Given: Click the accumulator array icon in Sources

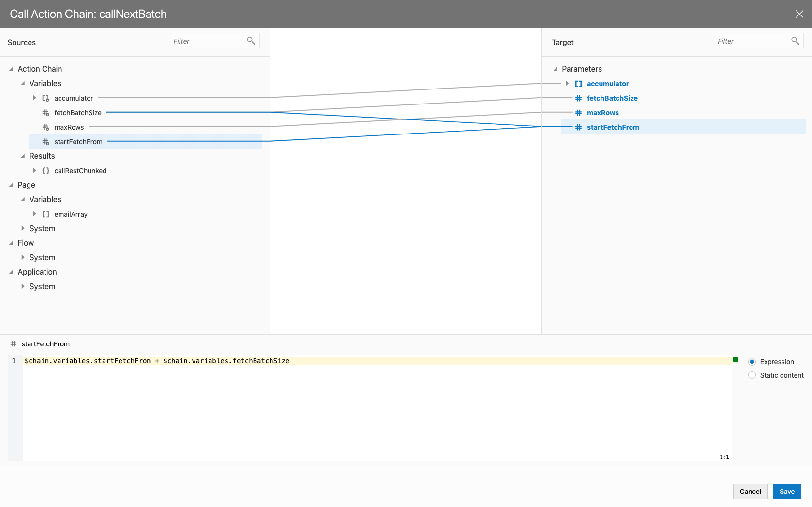Looking at the screenshot, I should pos(45,98).
